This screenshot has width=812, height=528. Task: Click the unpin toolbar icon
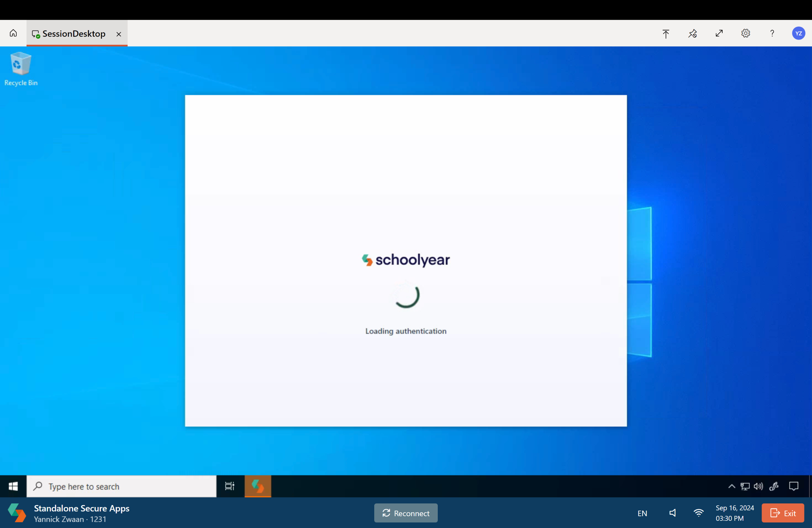(692, 33)
